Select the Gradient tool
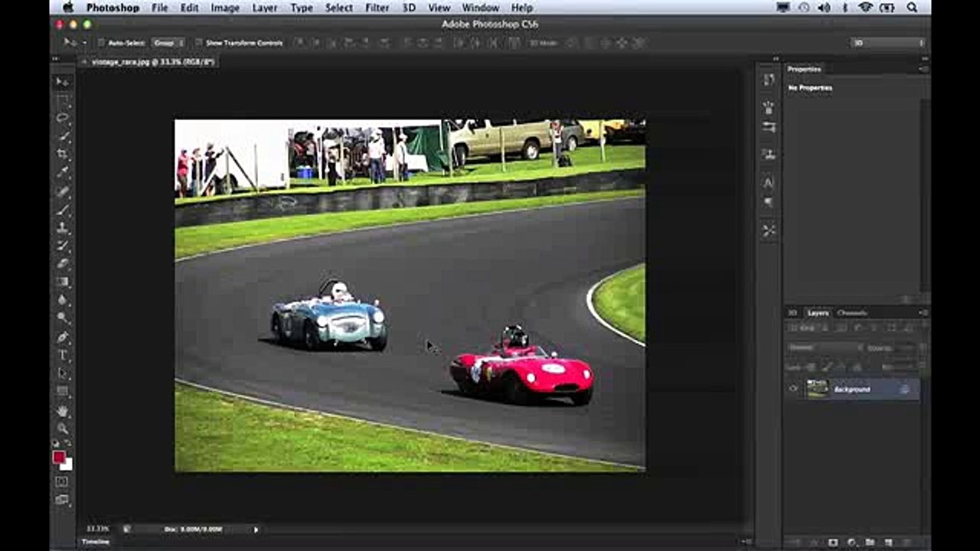The image size is (980, 551). tap(63, 282)
